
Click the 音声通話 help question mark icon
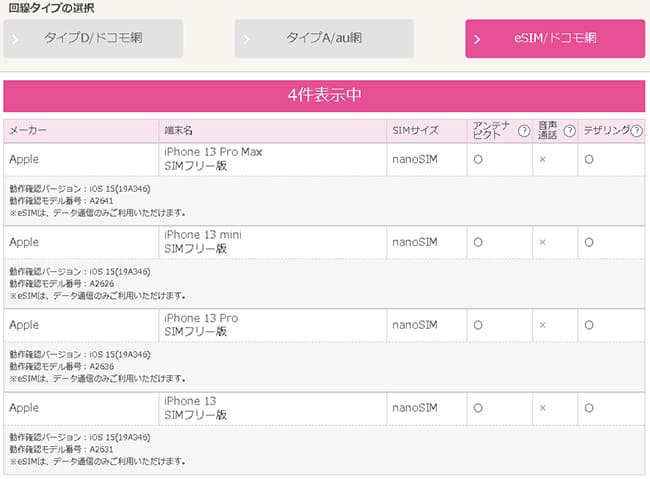pyautogui.click(x=570, y=131)
